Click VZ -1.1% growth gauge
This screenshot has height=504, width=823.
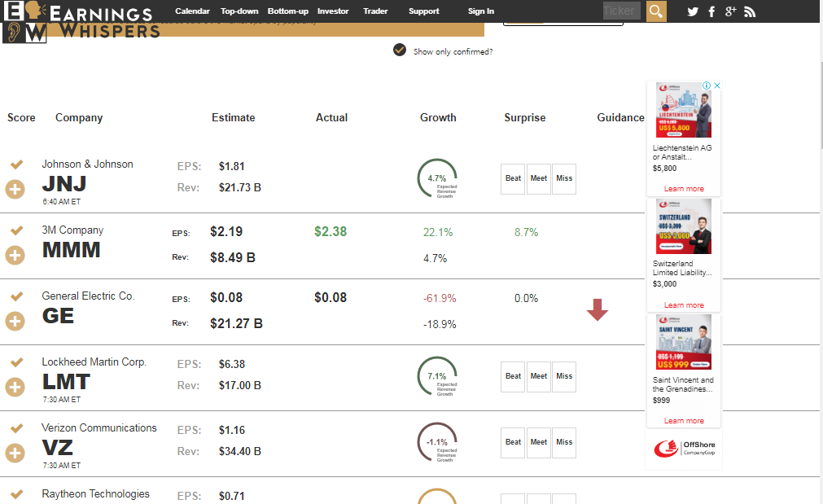(x=437, y=442)
